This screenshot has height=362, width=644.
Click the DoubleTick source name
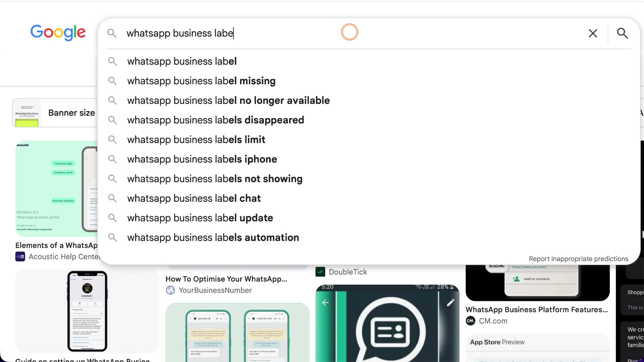[x=348, y=272]
